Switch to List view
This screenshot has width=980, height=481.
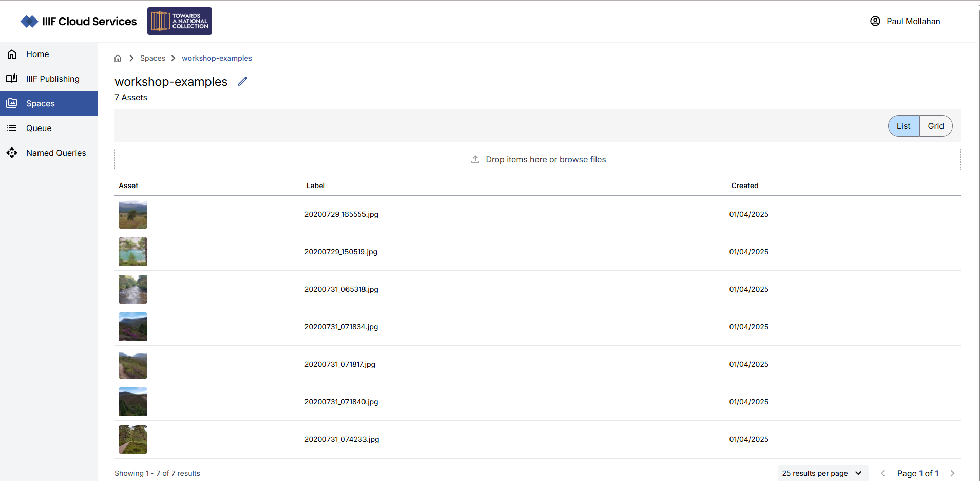tap(904, 126)
